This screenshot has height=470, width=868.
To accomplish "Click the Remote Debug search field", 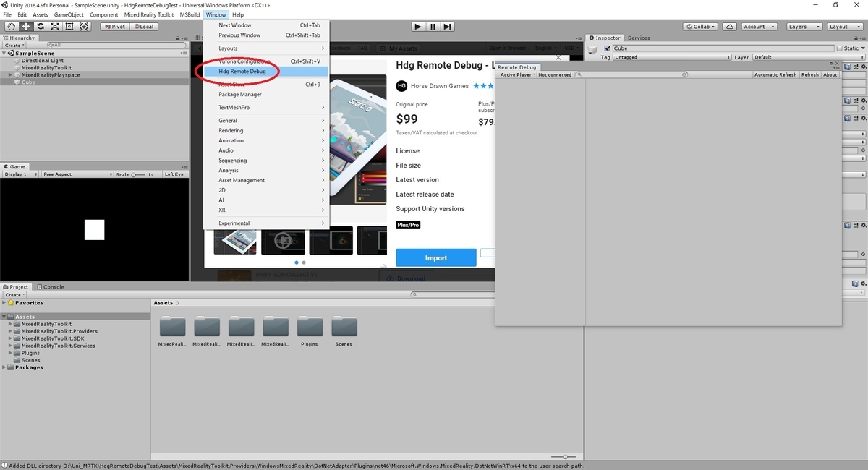I will pos(631,74).
